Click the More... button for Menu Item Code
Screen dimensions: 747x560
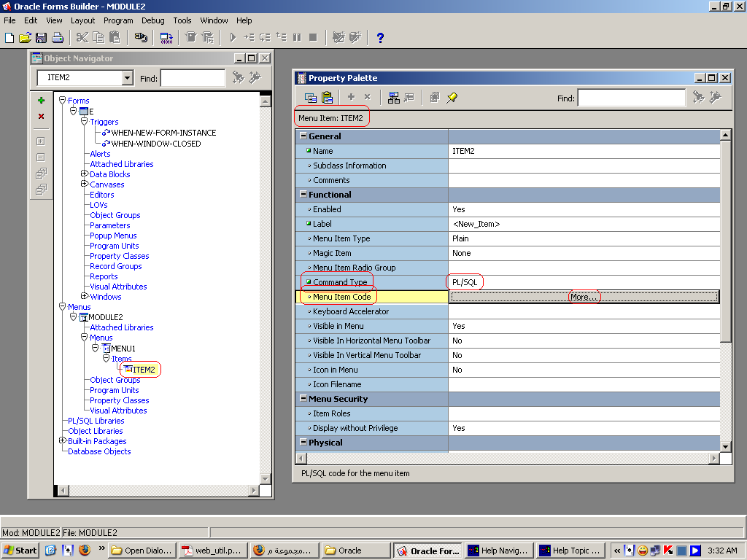(584, 297)
